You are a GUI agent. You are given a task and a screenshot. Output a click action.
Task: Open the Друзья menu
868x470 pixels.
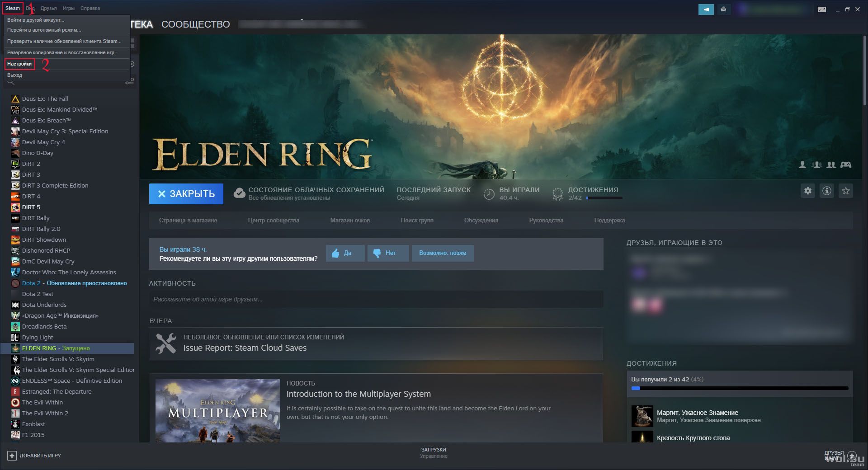48,8
